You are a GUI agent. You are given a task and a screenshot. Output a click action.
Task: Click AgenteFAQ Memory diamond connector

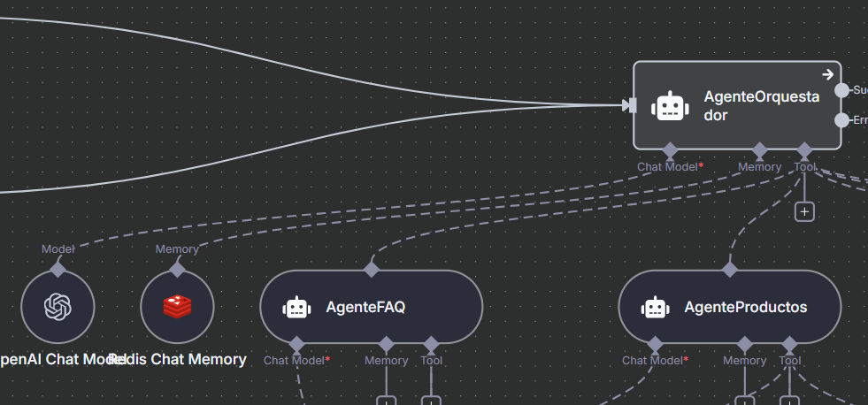pos(387,344)
